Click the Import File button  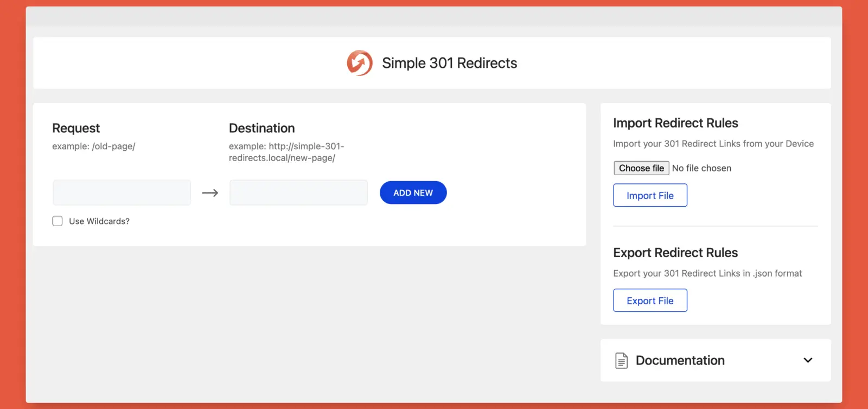650,195
